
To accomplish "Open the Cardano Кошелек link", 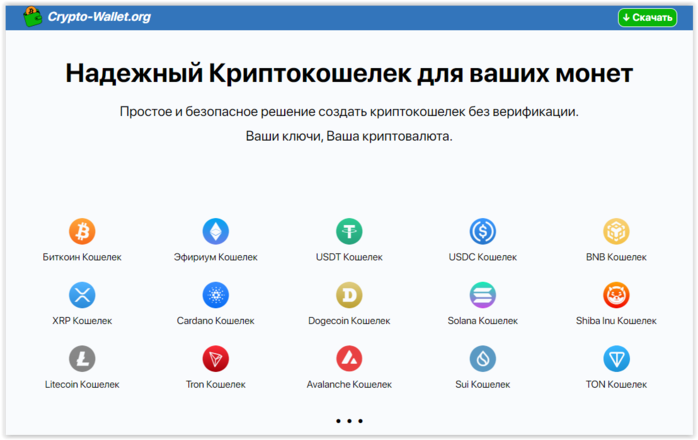I will pos(215,321).
